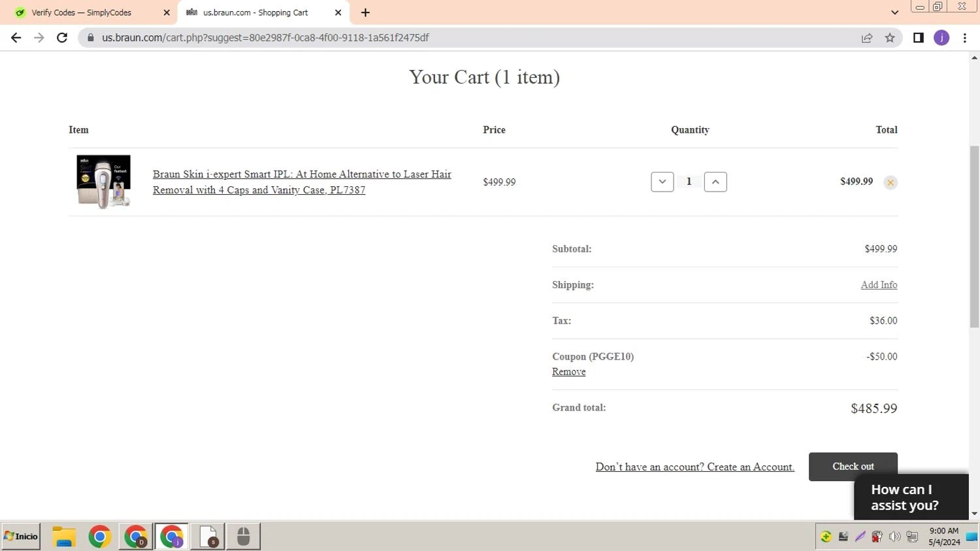980x551 pixels.
Task: Go back using browser back arrow
Action: pyautogui.click(x=16, y=38)
